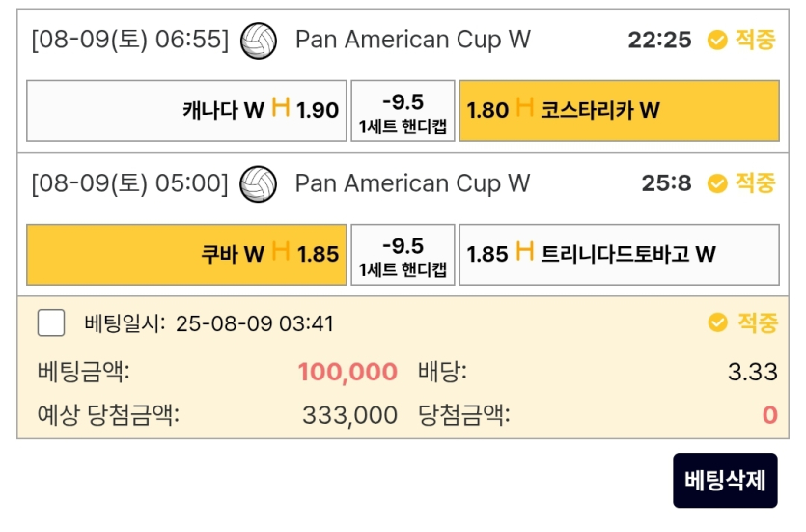This screenshot has height=532, width=806.
Task: Select the highlighted 코스타리카 W 1.80 option
Action: [x=619, y=111]
